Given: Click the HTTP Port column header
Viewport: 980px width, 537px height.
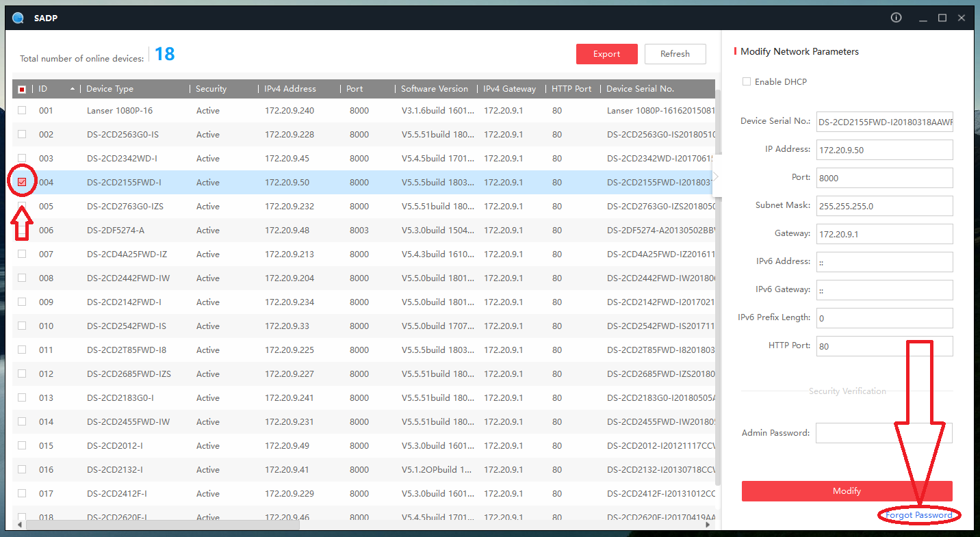Looking at the screenshot, I should click(571, 89).
